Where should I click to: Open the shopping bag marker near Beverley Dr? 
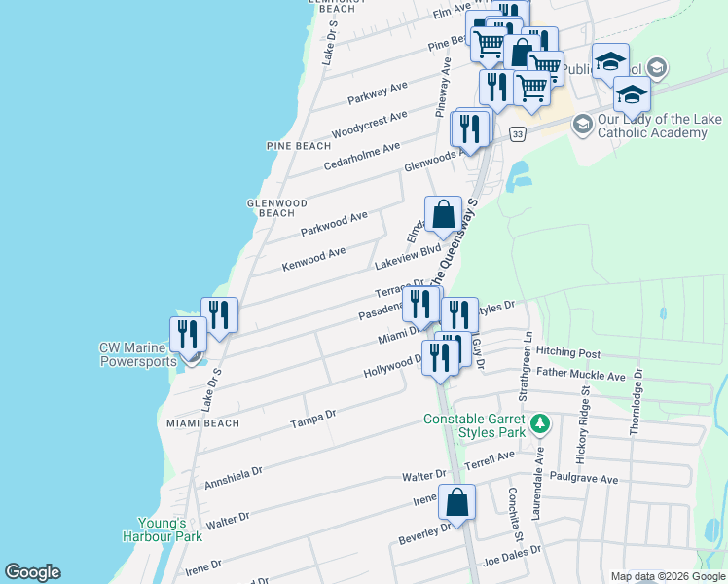pyautogui.click(x=456, y=505)
